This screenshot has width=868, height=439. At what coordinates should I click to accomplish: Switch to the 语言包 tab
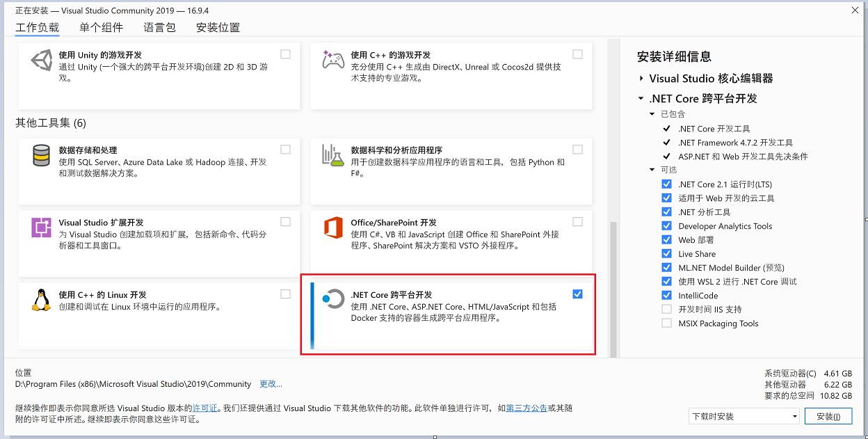pyautogui.click(x=160, y=28)
